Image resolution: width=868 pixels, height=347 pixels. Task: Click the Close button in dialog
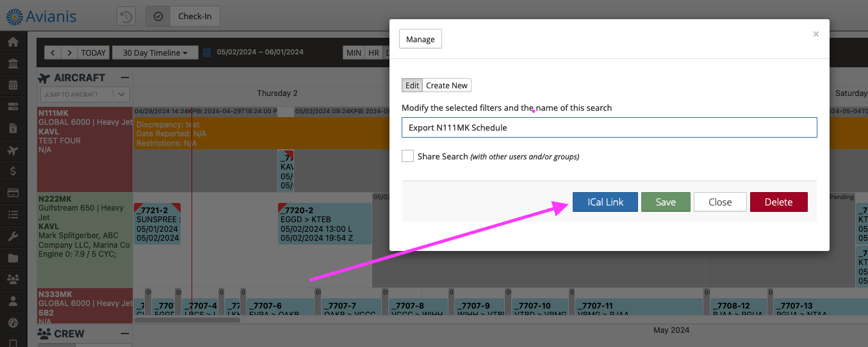[720, 202]
